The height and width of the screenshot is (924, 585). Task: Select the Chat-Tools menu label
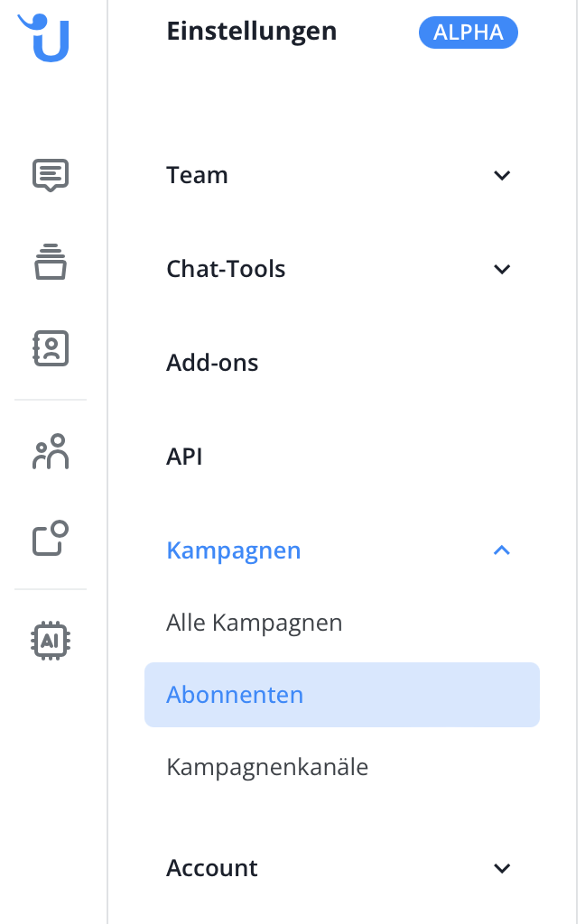click(226, 269)
